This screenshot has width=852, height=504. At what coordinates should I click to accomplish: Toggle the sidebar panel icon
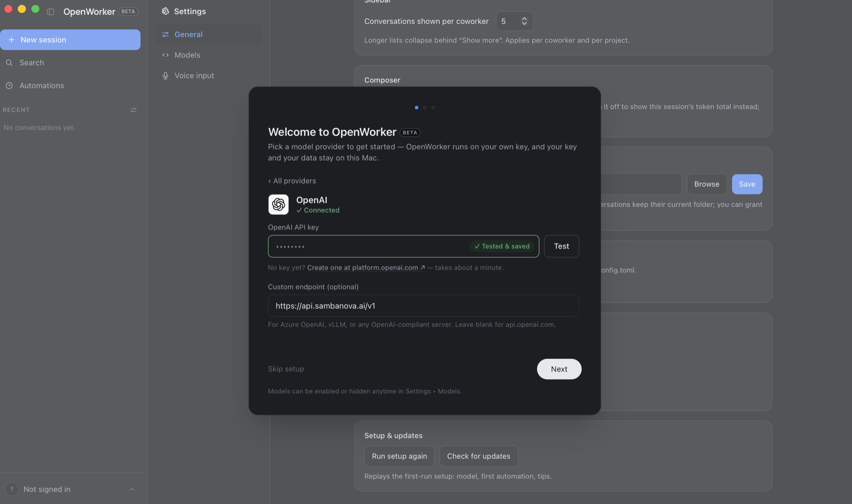tap(51, 11)
